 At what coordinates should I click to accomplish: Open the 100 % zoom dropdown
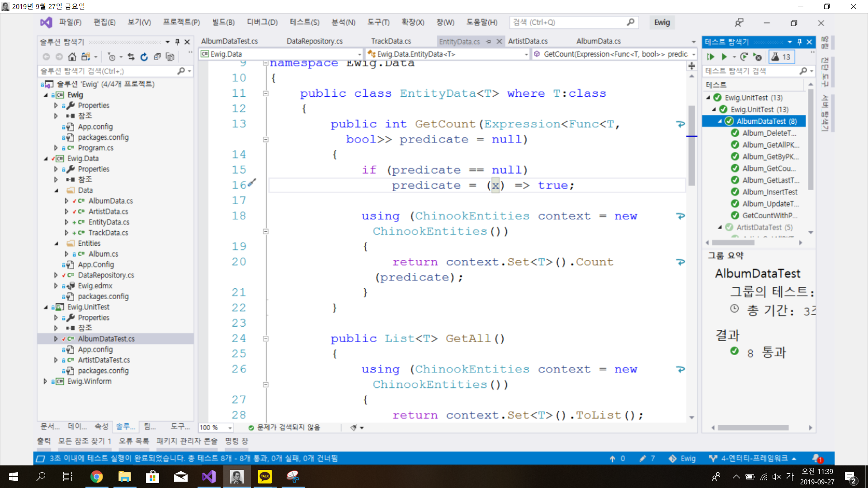point(230,428)
